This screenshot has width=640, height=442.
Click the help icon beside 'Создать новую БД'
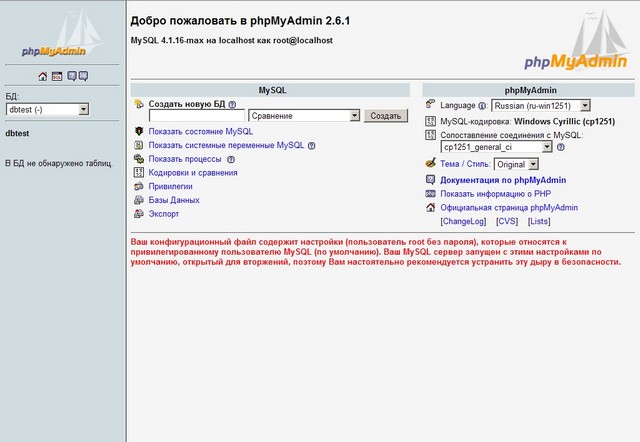click(x=232, y=104)
